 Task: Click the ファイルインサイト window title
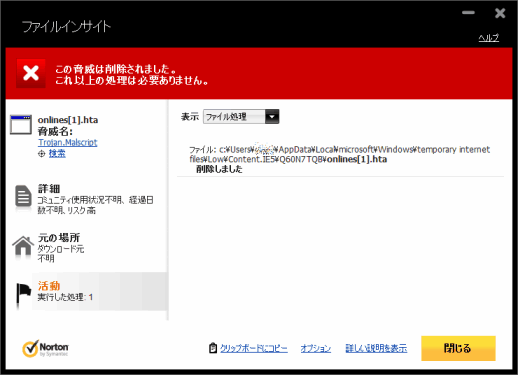(x=66, y=27)
